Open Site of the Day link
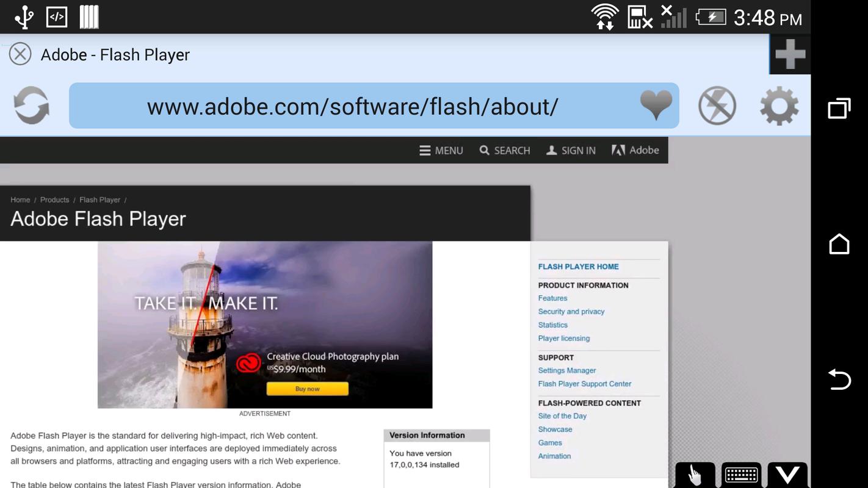Viewport: 868px width, 488px height. pos(562,416)
